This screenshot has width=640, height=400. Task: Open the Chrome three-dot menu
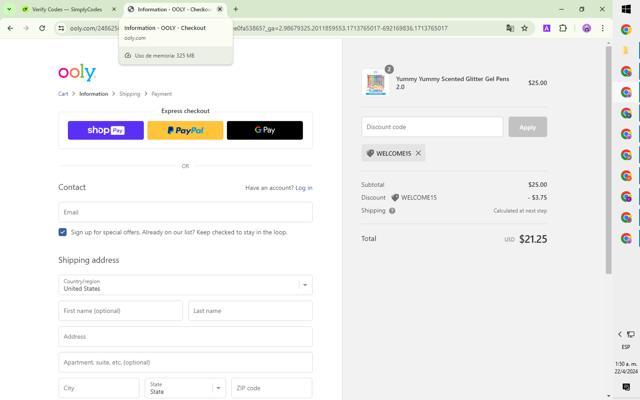602,28
